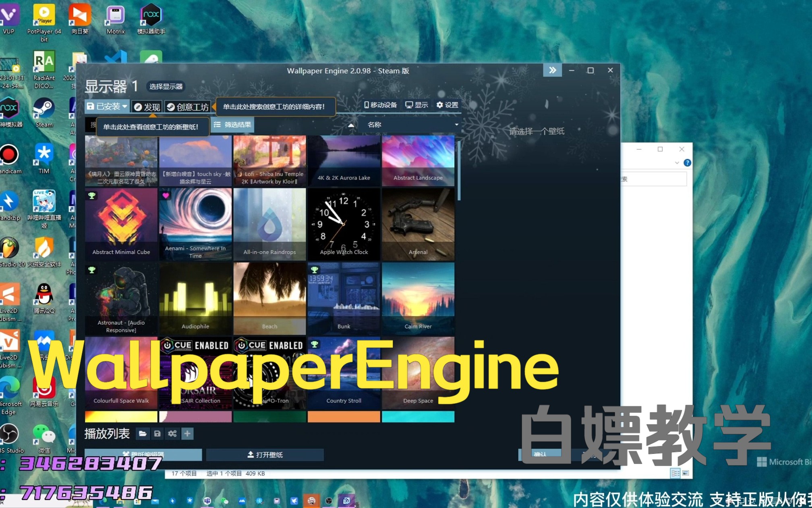This screenshot has height=508, width=812.
Task: Open Steam desktop shortcut
Action: point(44,113)
